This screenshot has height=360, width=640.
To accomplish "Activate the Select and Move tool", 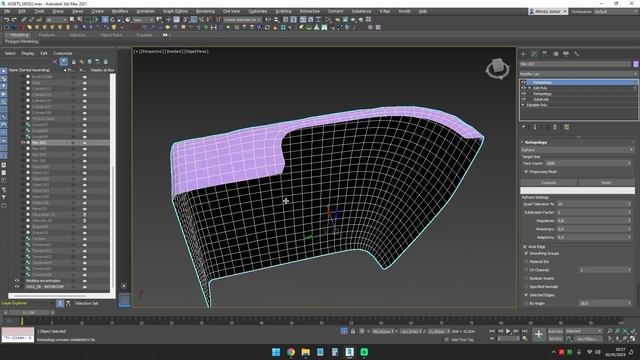I will coord(105,20).
